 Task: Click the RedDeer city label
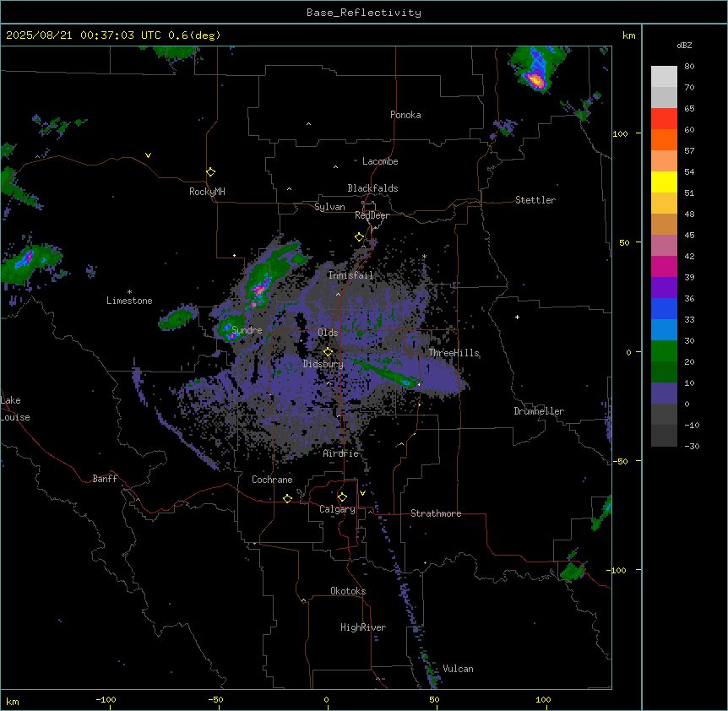(372, 215)
